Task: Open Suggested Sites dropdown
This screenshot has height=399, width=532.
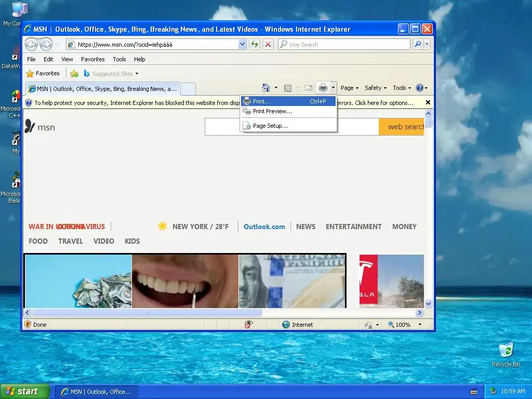Action: click(111, 74)
